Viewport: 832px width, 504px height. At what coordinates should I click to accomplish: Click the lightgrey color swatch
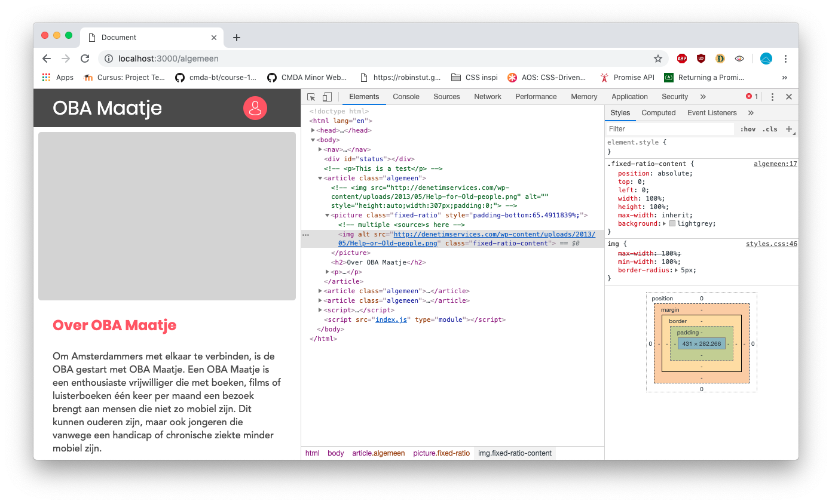(x=672, y=223)
